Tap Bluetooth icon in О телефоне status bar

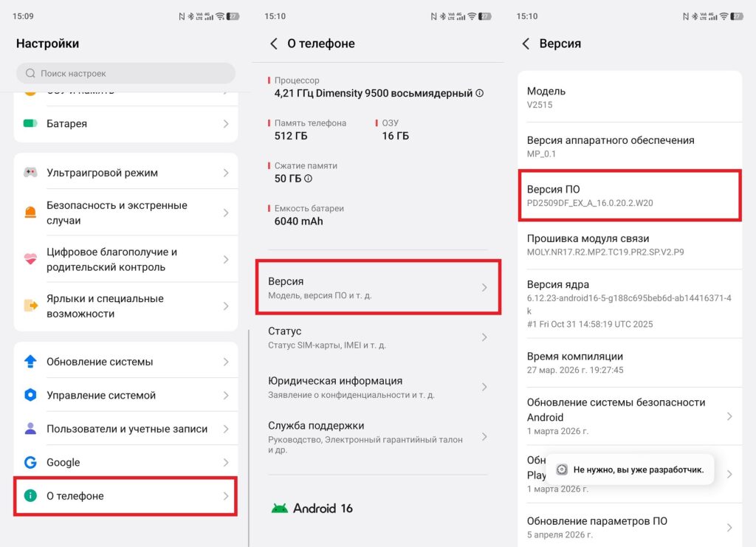[x=443, y=16]
